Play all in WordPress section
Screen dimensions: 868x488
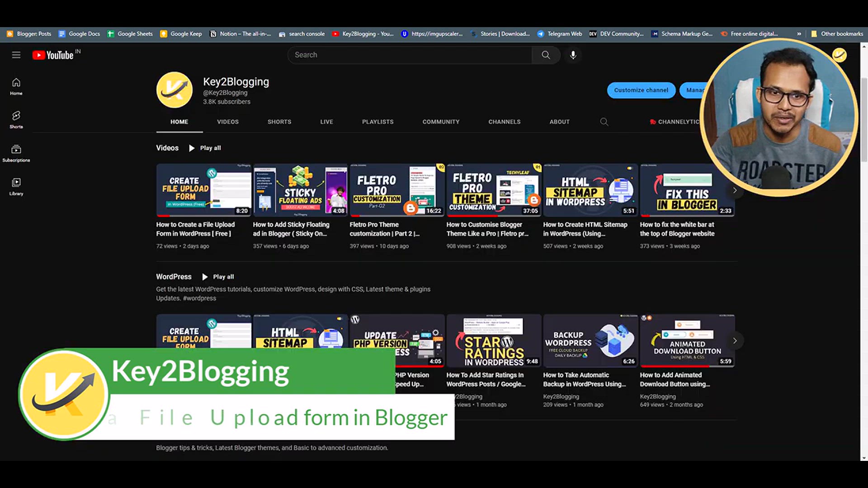pos(218,277)
